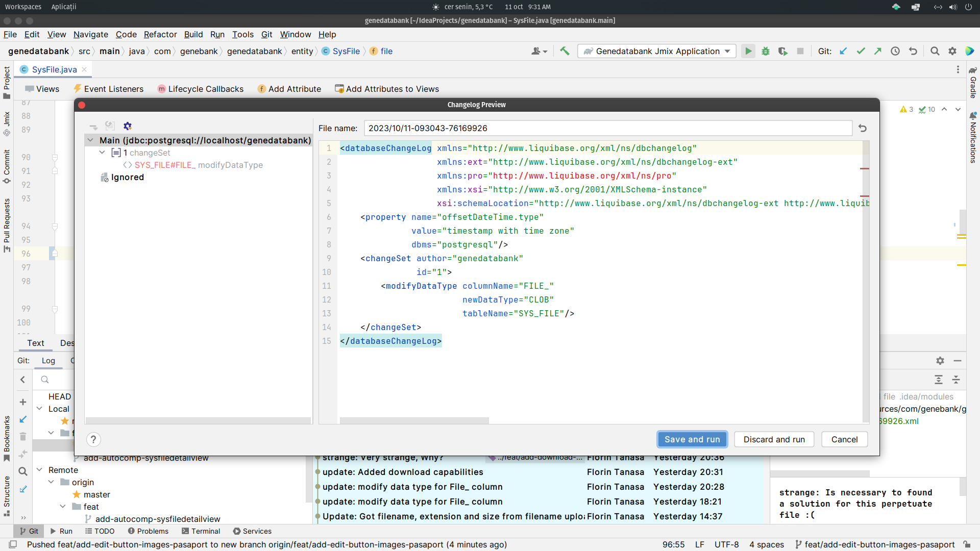
Task: Open the Build menu
Action: coord(193,34)
